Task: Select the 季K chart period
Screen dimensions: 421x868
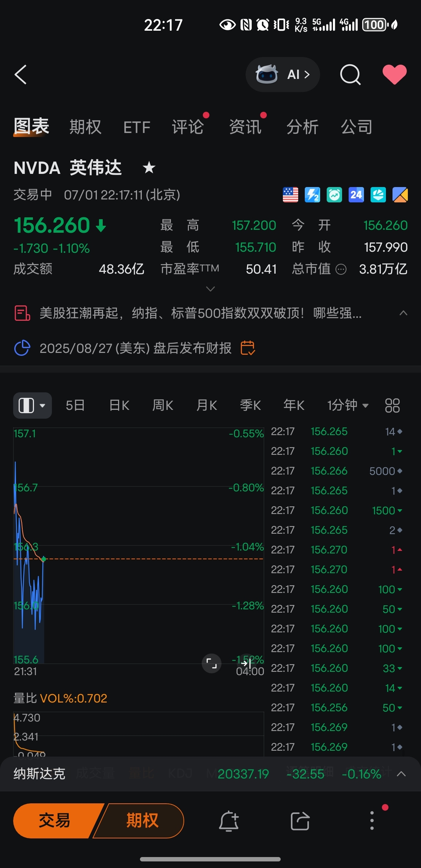Action: pyautogui.click(x=250, y=406)
